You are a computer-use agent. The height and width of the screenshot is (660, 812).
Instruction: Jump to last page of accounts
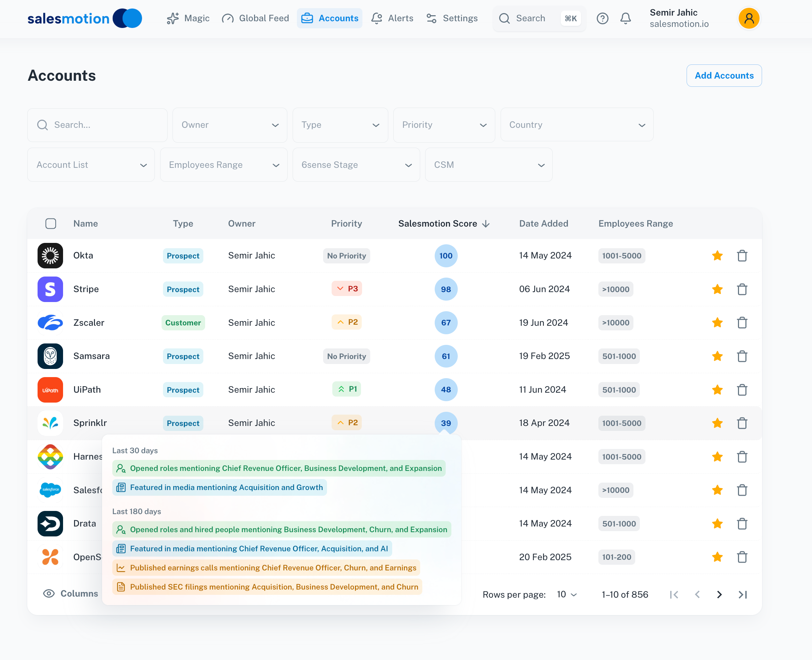tap(743, 594)
